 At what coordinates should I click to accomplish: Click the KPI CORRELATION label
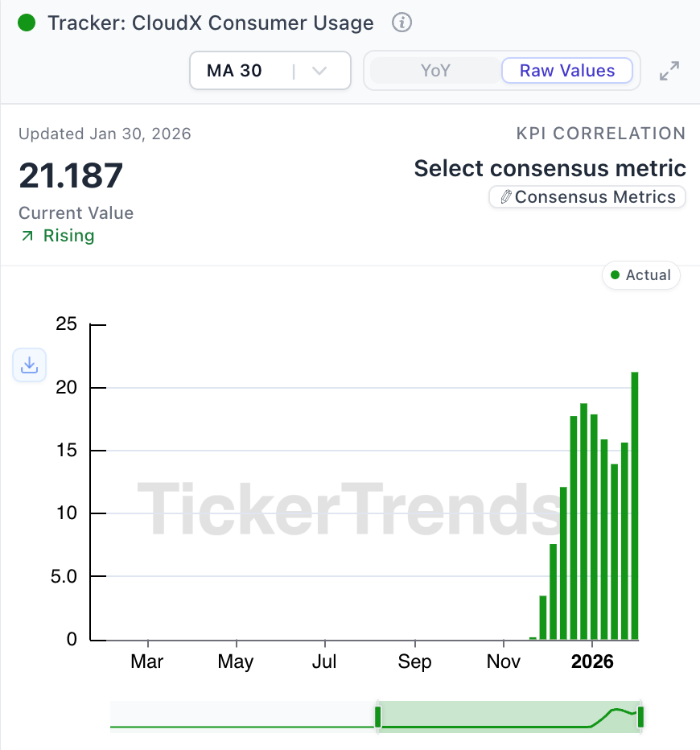coord(601,134)
